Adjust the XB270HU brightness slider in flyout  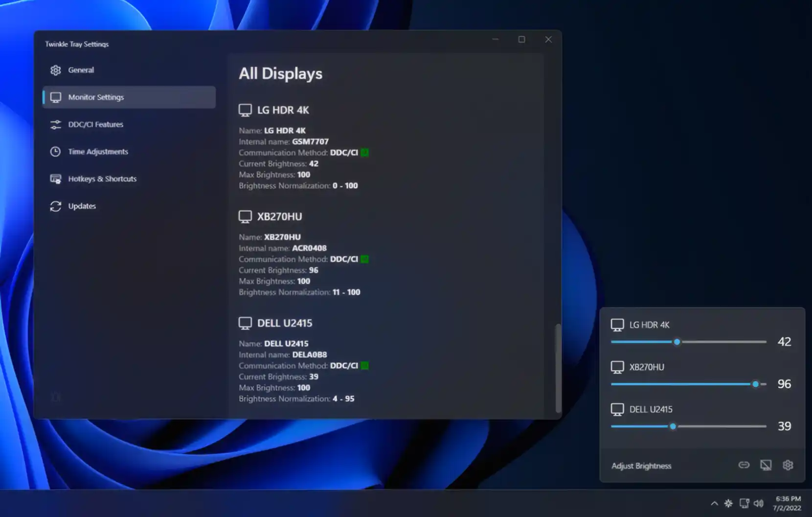pyautogui.click(x=689, y=384)
